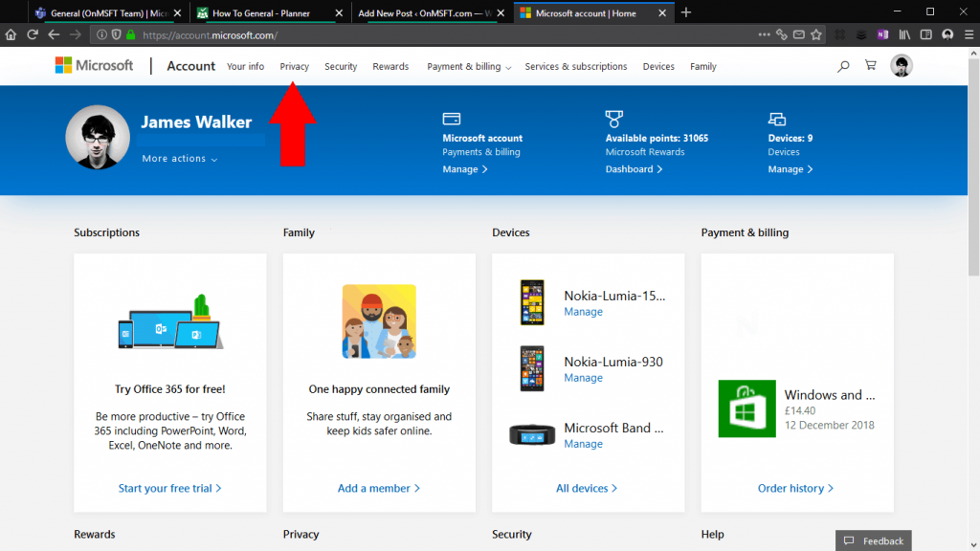
Task: Open the Firefox hamburger menu
Action: [969, 35]
